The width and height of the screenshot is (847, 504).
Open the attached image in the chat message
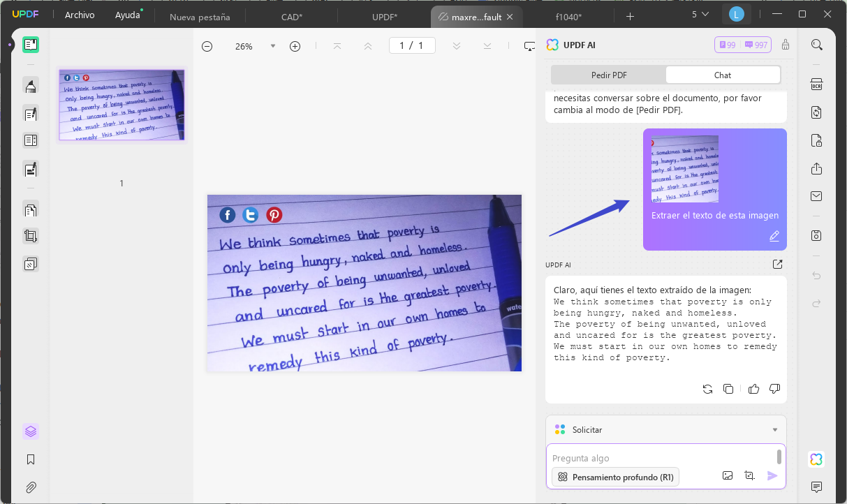685,169
